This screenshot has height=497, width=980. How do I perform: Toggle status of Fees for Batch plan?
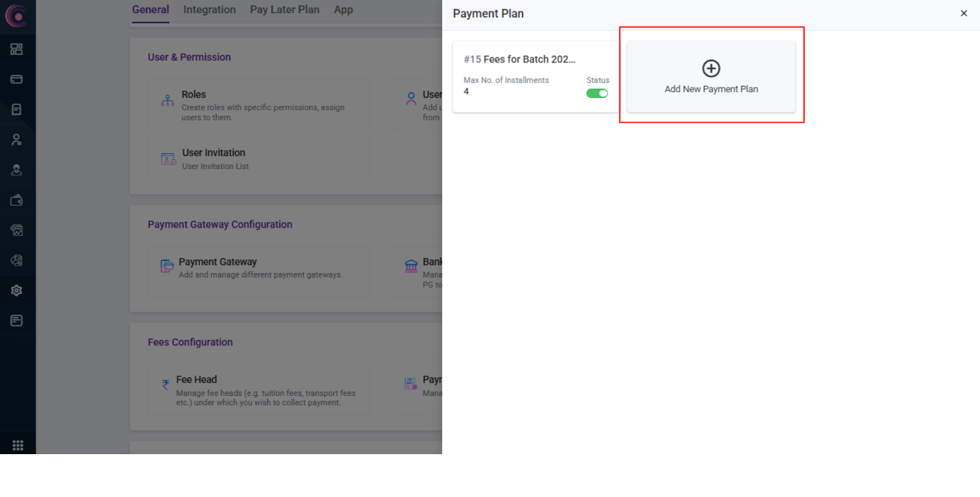point(597,93)
